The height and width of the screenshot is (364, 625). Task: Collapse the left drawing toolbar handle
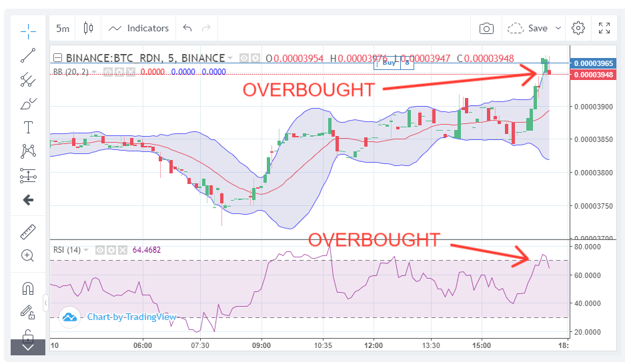click(x=45, y=303)
